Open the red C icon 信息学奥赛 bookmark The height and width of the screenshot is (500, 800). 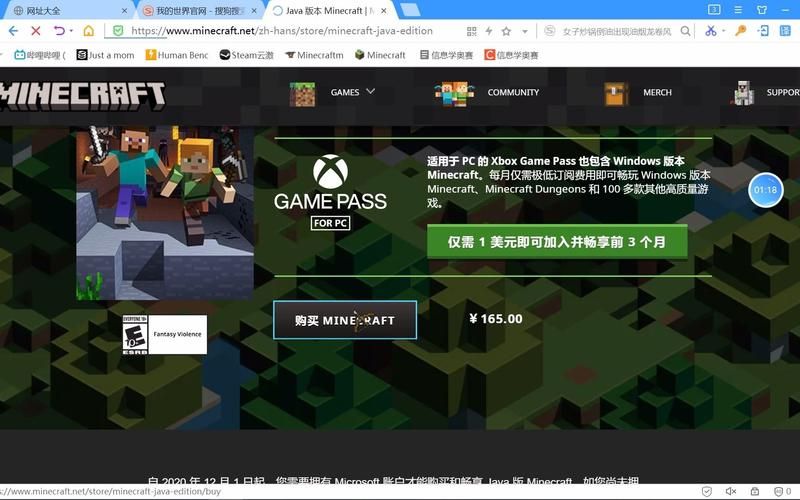coord(511,55)
